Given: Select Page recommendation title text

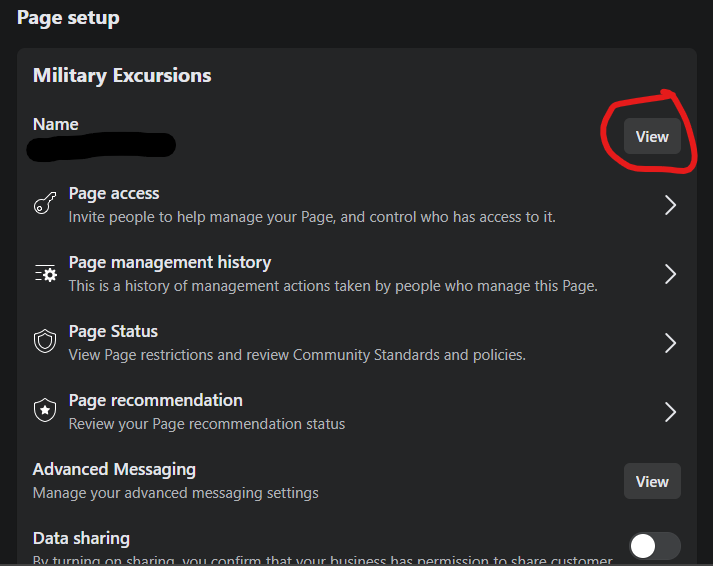Looking at the screenshot, I should pyautogui.click(x=155, y=400).
